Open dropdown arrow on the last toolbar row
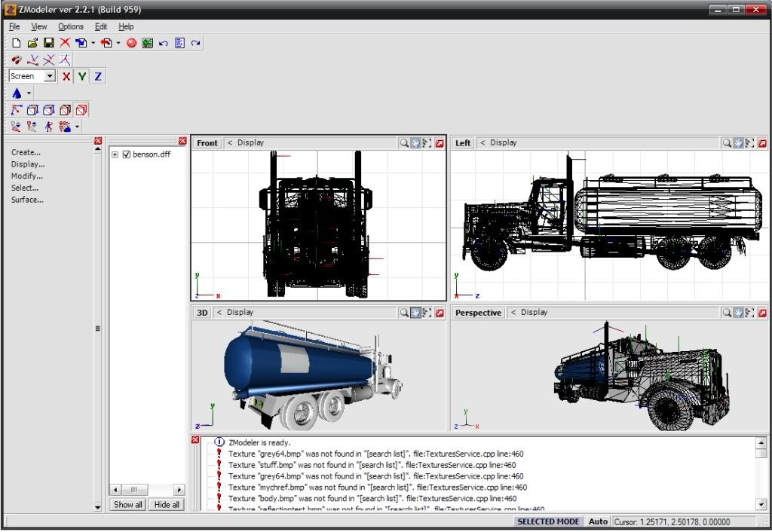The height and width of the screenshot is (532, 772). pyautogui.click(x=78, y=127)
